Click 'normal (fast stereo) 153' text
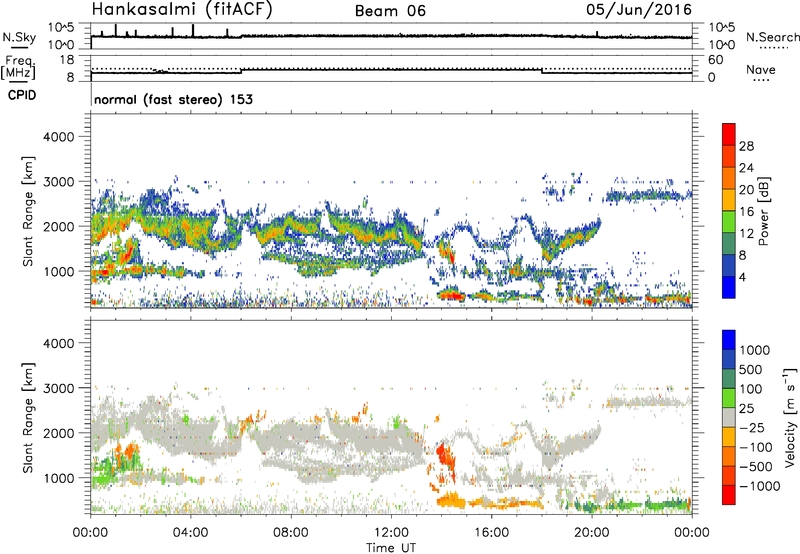 pos(173,99)
